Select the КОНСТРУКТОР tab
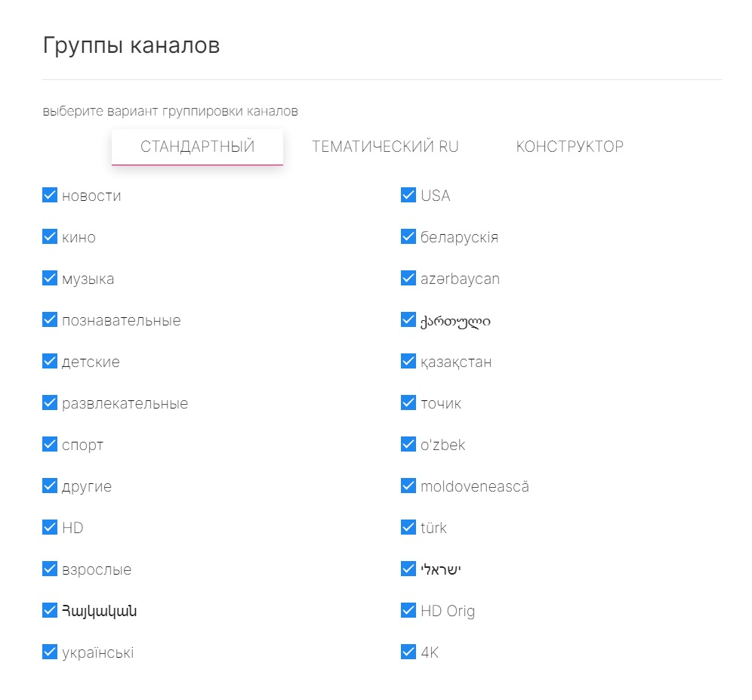 coord(569,146)
